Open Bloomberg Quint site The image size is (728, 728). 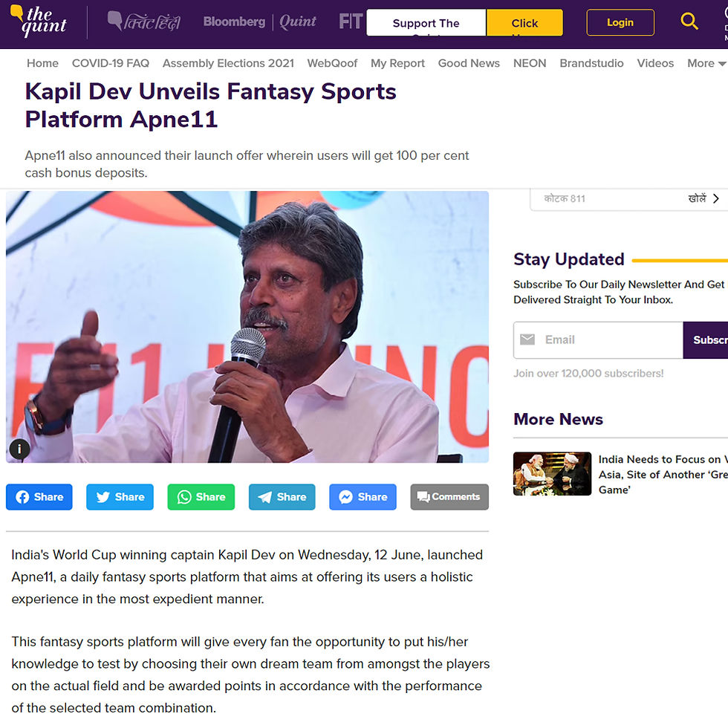(259, 22)
